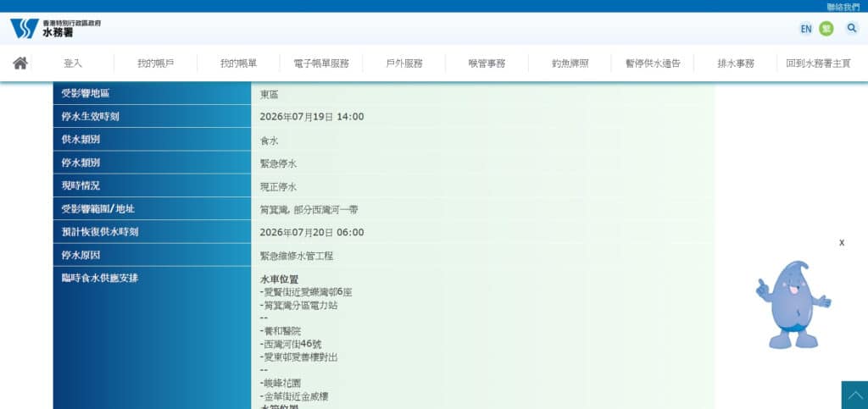This screenshot has height=409, width=868.
Task: Open 電子帳單服務 menu
Action: (x=321, y=63)
